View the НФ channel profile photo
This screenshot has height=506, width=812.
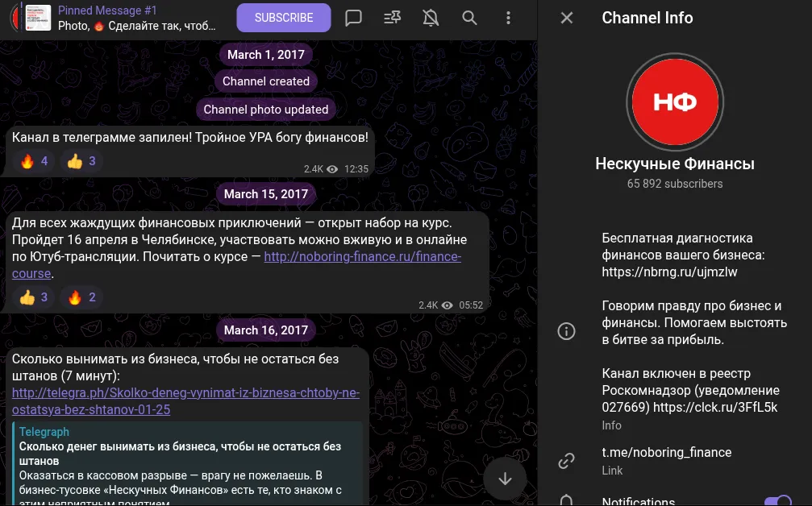pos(675,102)
